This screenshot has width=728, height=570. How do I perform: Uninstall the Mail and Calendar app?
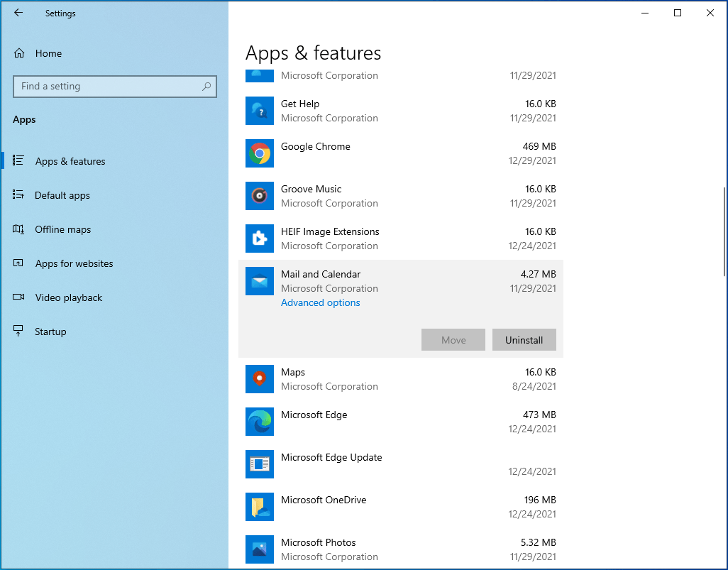(x=524, y=339)
